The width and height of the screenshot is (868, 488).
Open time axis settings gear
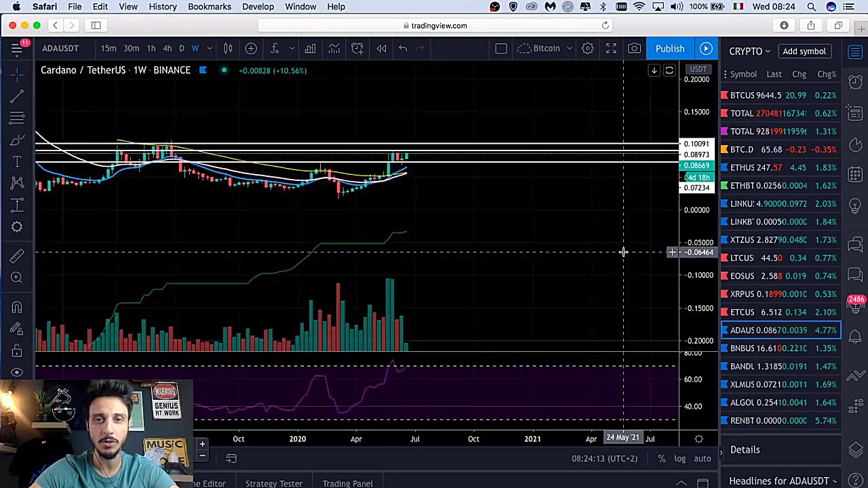[x=698, y=439]
